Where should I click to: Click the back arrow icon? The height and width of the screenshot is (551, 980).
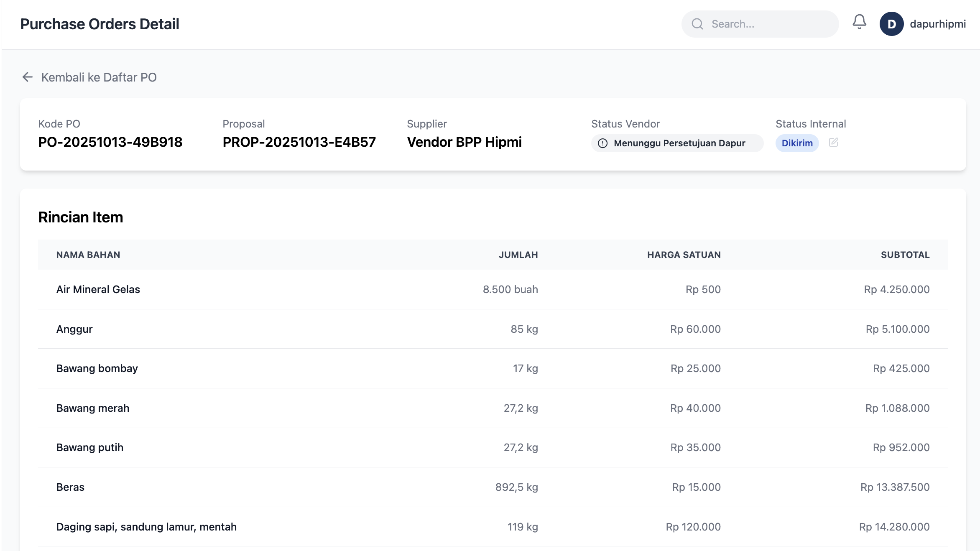pyautogui.click(x=28, y=77)
